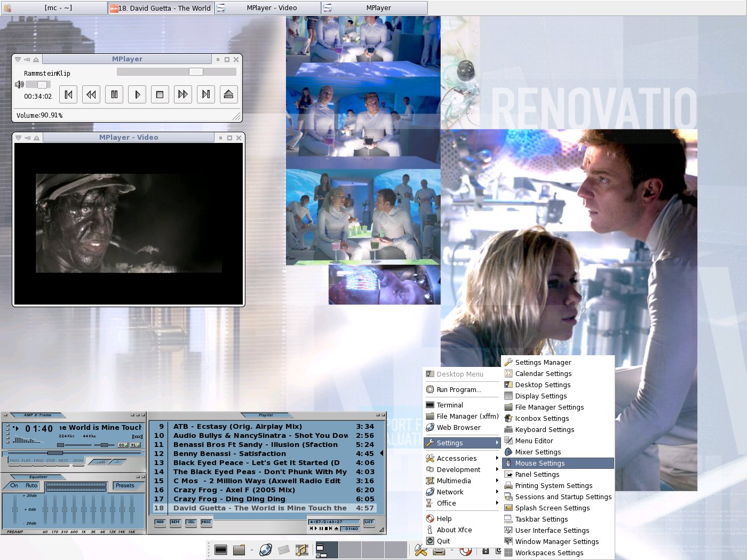Pause playback in the MPlayer window
Screen dimensions: 747x560
click(x=114, y=94)
